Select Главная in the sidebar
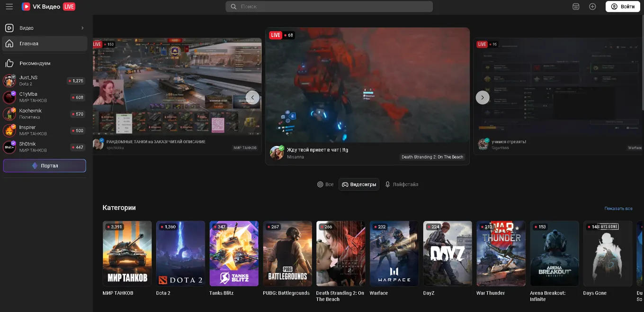 pyautogui.click(x=45, y=44)
